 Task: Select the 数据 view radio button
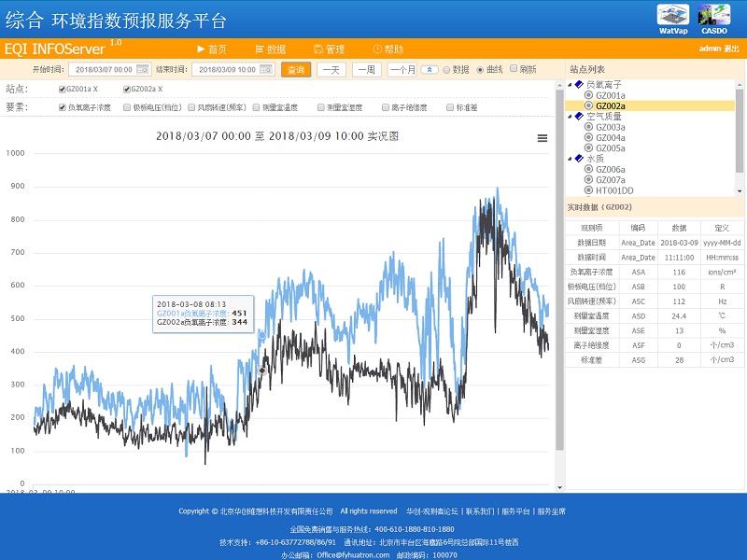(x=447, y=69)
